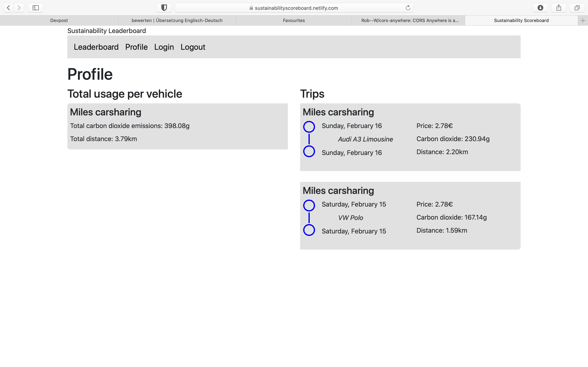Toggle the Safari sidebar icon

36,8
